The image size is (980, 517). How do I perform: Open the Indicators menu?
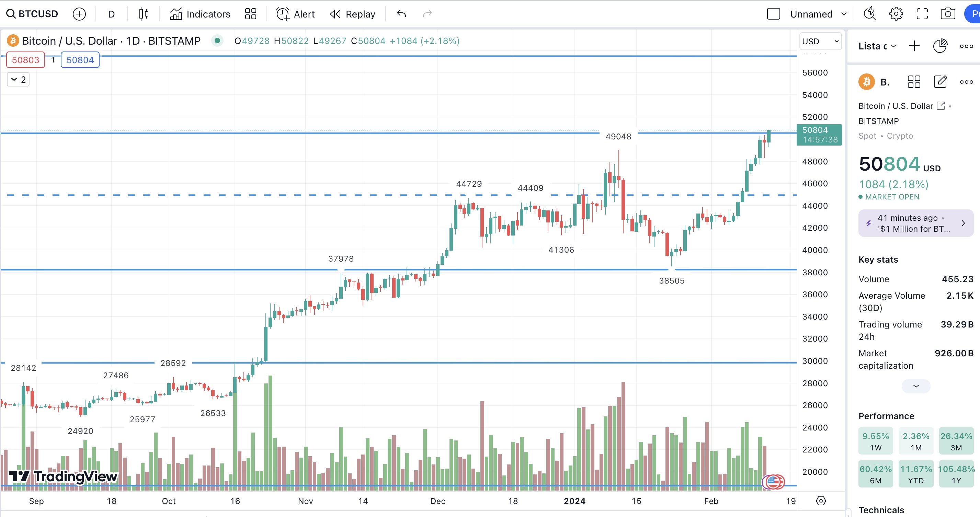tap(200, 14)
